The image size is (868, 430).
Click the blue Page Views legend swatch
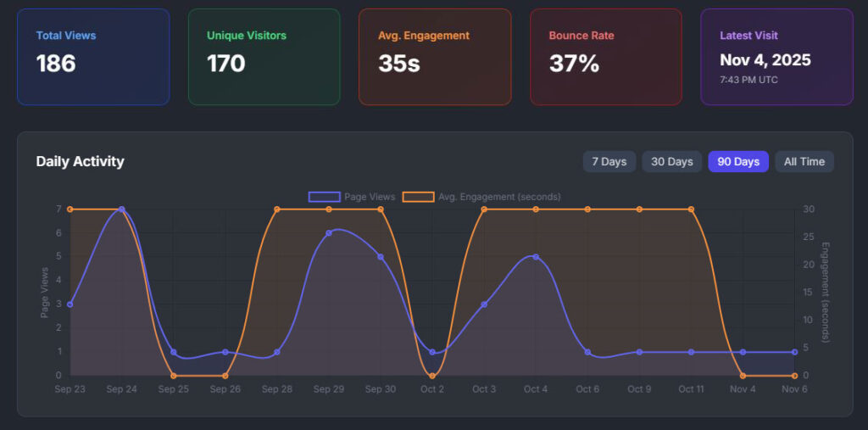pyautogui.click(x=324, y=197)
